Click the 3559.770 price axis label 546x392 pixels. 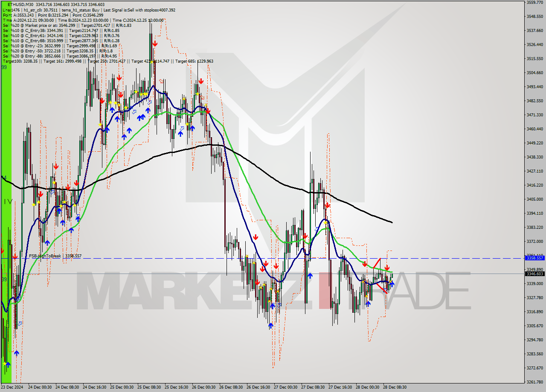pyautogui.click(x=534, y=2)
